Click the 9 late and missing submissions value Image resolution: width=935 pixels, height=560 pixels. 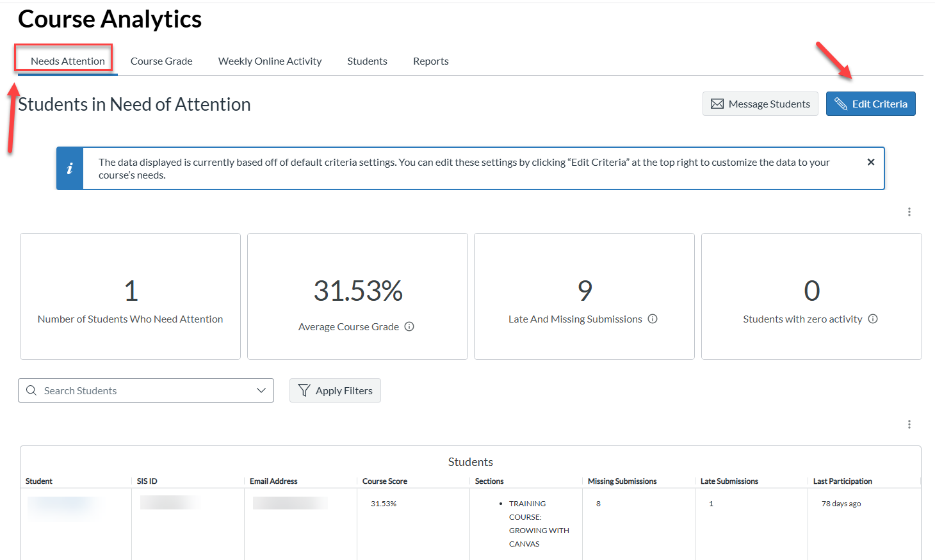(585, 291)
